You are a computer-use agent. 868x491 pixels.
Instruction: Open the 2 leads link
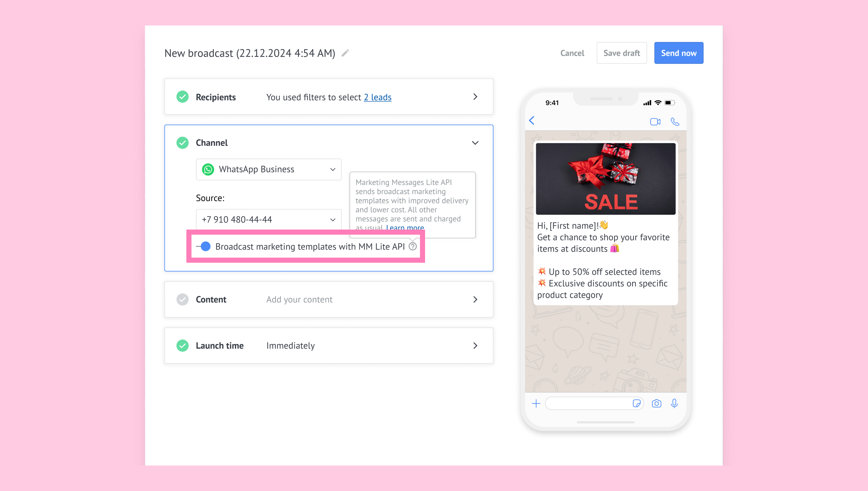tap(377, 97)
